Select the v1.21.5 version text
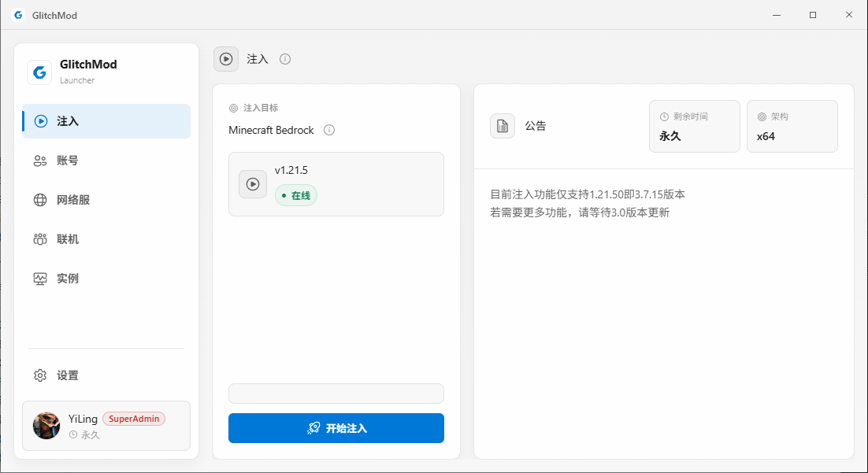Viewport: 868px width, 473px height. tap(291, 171)
